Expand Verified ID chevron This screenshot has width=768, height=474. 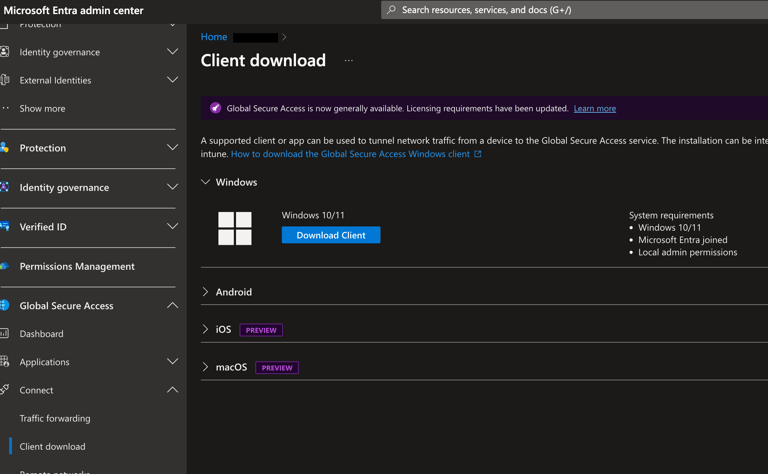(172, 226)
